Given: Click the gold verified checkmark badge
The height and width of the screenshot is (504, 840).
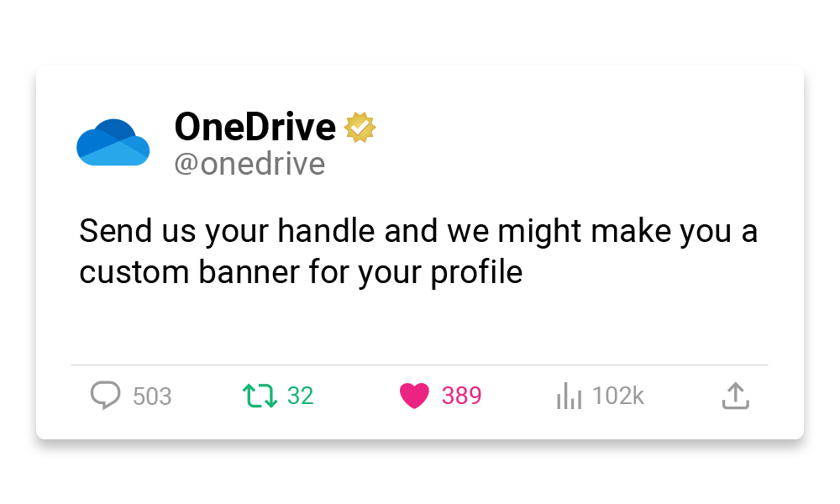Looking at the screenshot, I should coord(360,128).
